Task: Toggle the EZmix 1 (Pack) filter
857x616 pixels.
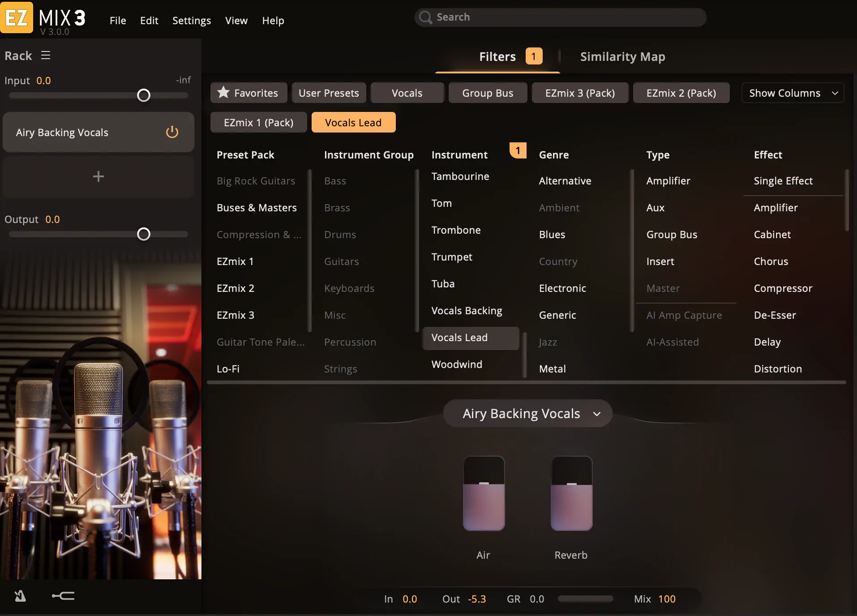Action: (x=258, y=122)
